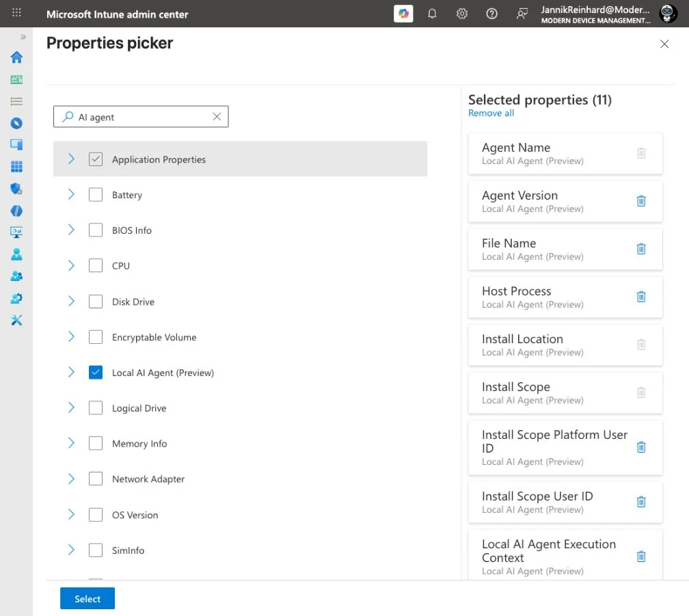Click the Select button
This screenshot has width=689, height=616.
[87, 598]
